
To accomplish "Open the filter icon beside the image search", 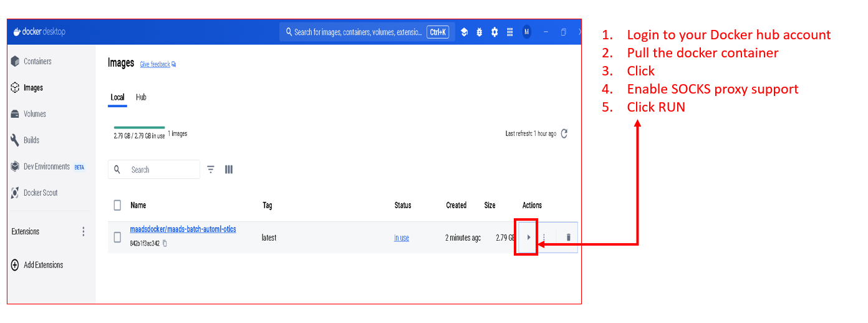I will pyautogui.click(x=211, y=170).
